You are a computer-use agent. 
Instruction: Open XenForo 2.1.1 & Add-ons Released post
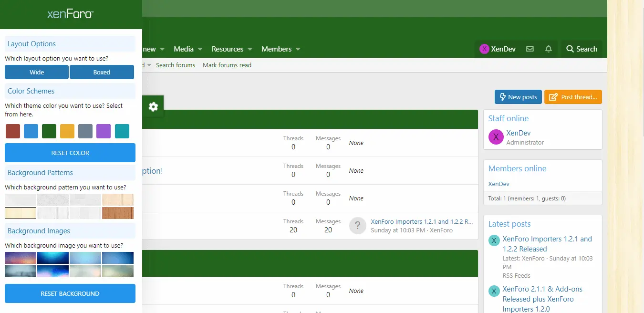542,299
